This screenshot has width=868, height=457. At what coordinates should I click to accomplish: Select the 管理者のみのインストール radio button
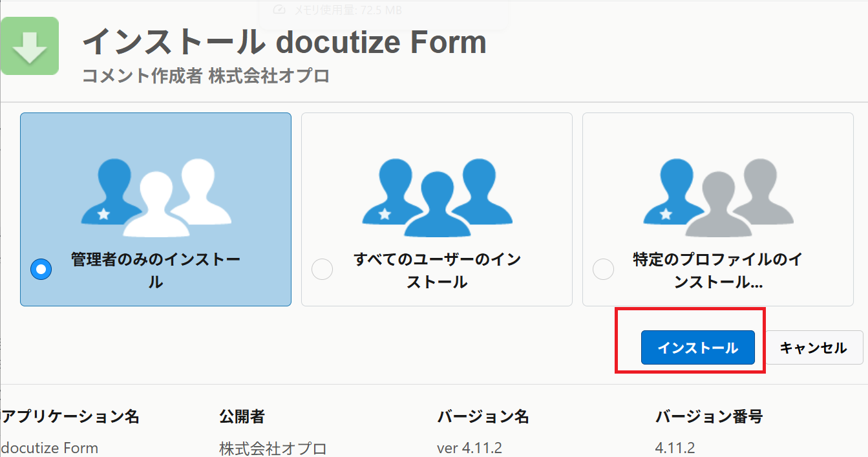pyautogui.click(x=41, y=269)
